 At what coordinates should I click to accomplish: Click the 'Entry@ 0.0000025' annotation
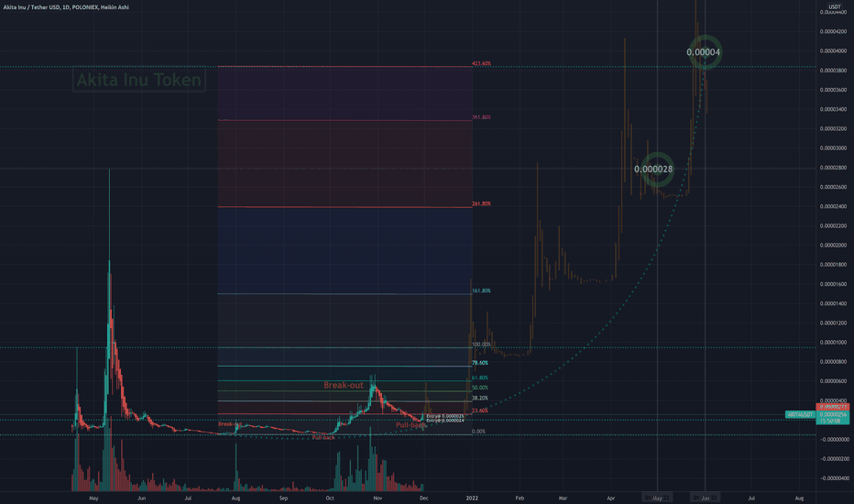[x=445, y=416]
